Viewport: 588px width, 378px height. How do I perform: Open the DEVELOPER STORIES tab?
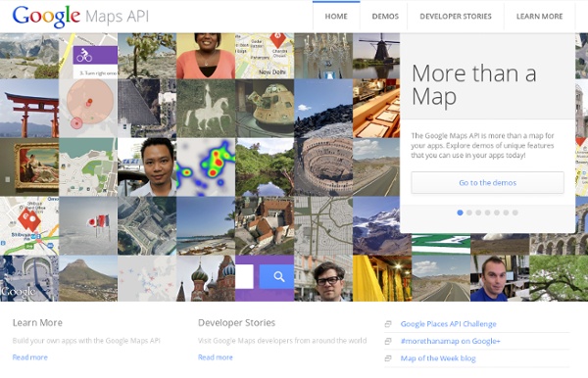[x=456, y=16]
